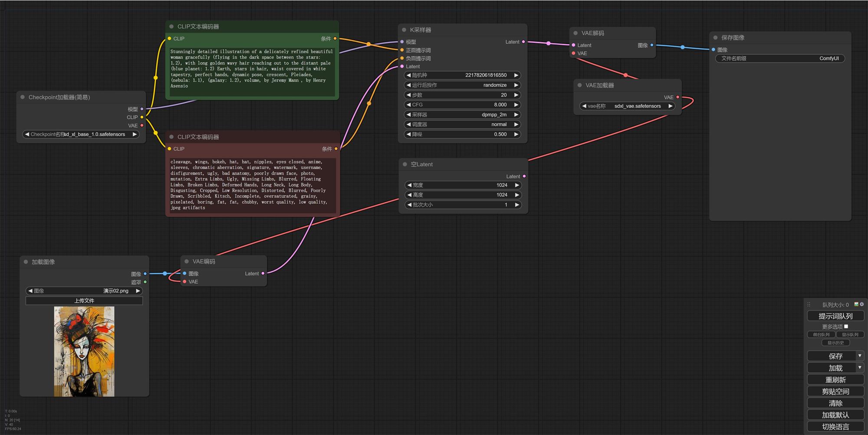Click the 文件名前缀 ComfyUI field

point(780,58)
